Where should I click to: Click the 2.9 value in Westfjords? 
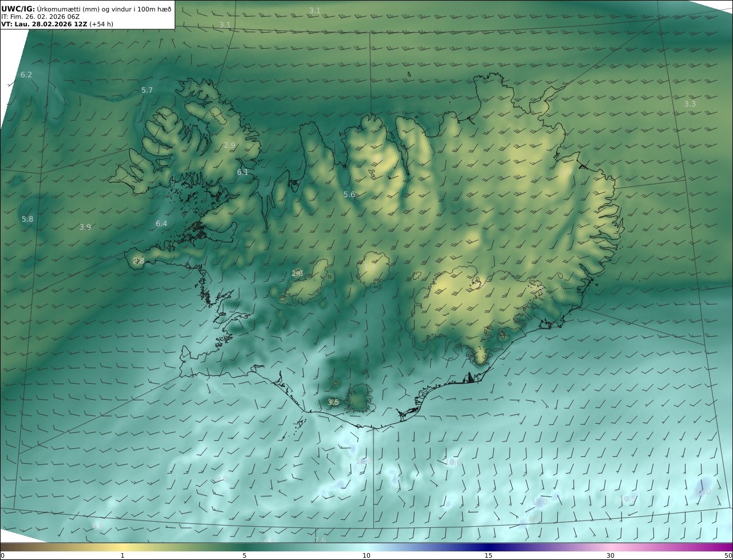(x=229, y=145)
